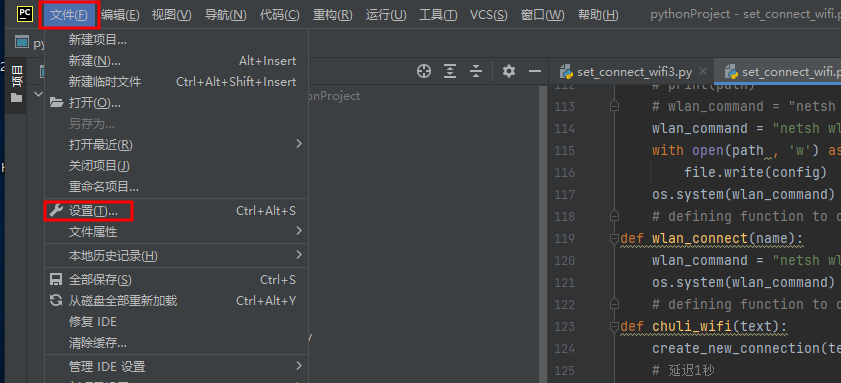Close the set_connect_wifi3.py tab
Screen dimensions: 841x383
(x=704, y=71)
